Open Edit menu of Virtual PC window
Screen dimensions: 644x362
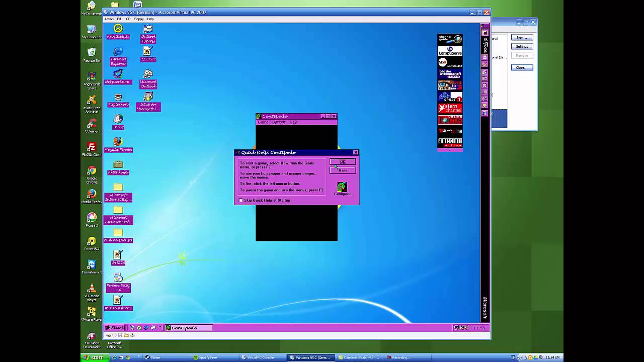(120, 19)
